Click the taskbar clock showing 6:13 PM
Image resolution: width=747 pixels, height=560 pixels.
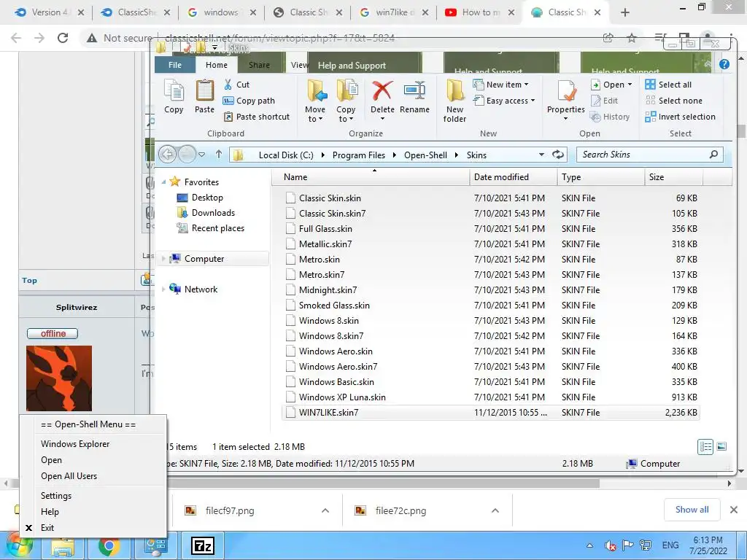point(708,545)
